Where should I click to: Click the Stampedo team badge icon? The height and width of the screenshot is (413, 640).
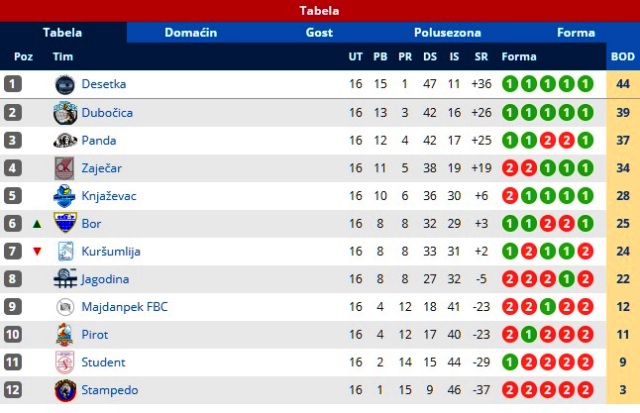click(x=65, y=390)
